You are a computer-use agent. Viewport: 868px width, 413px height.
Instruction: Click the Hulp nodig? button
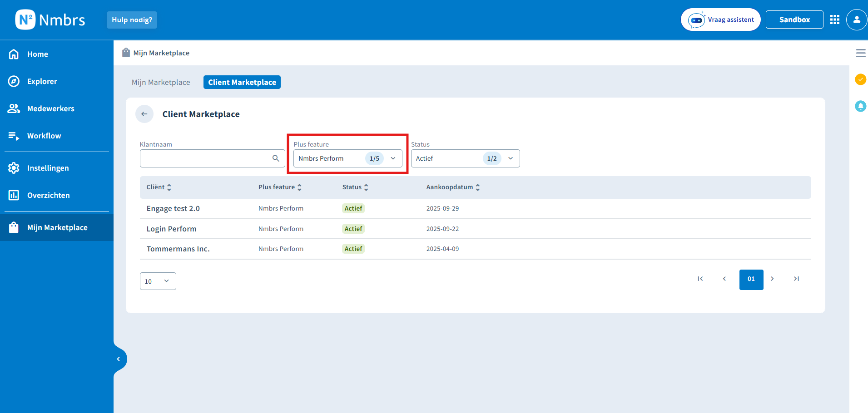tap(132, 20)
